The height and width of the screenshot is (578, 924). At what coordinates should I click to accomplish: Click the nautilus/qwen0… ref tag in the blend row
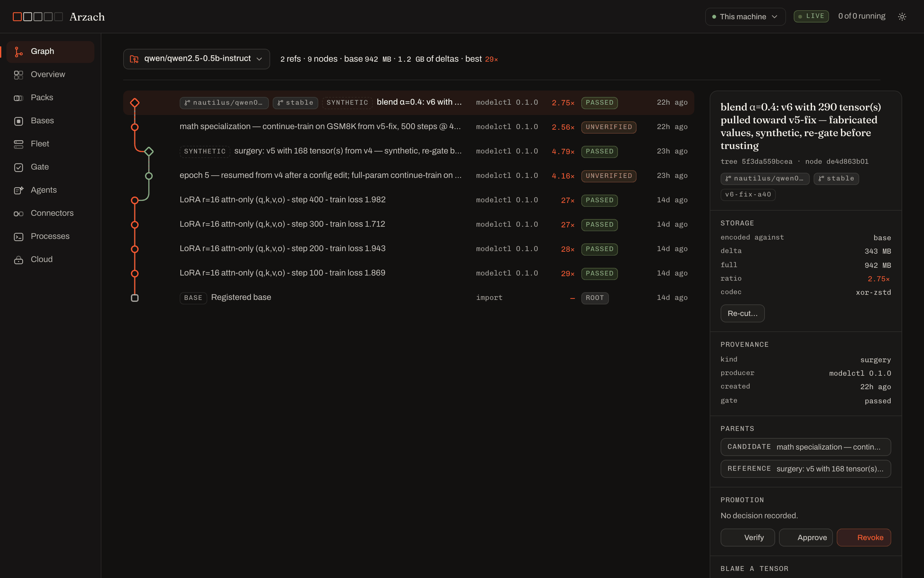click(x=224, y=103)
